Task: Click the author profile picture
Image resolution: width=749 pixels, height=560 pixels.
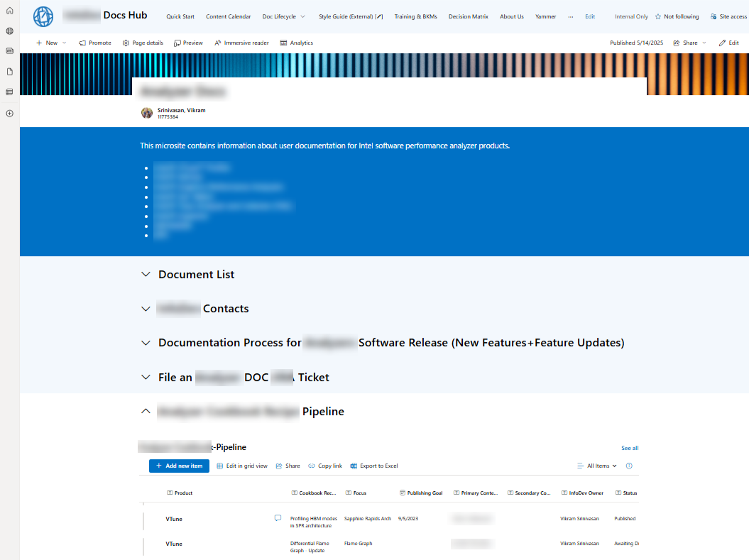Action: (147, 113)
